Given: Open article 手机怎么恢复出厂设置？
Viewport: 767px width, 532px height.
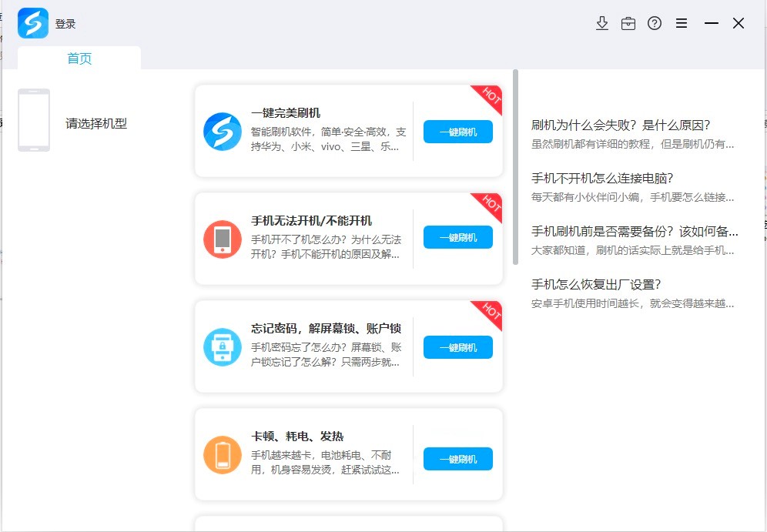Looking at the screenshot, I should pos(596,285).
